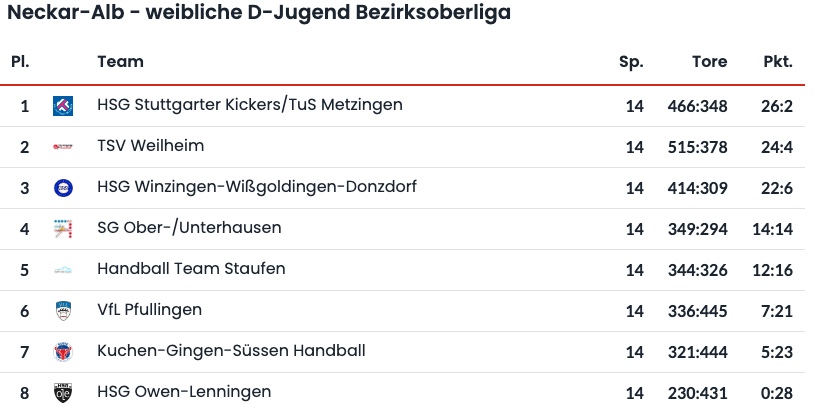Click the Kuchen-Gingen-Süssen Handball club logo
This screenshot has width=814, height=413.
(63, 351)
